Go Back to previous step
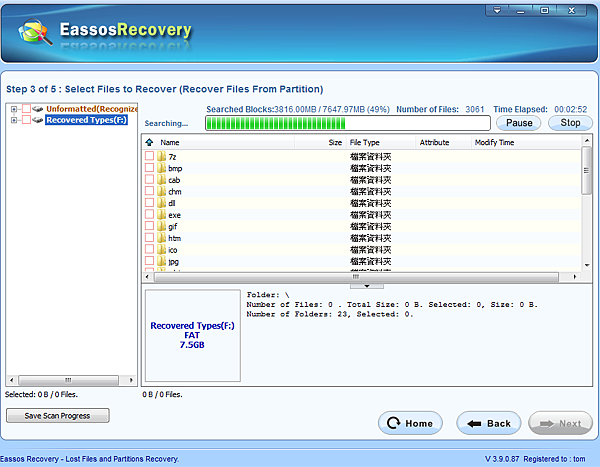The height and width of the screenshot is (467, 600). 489,423
